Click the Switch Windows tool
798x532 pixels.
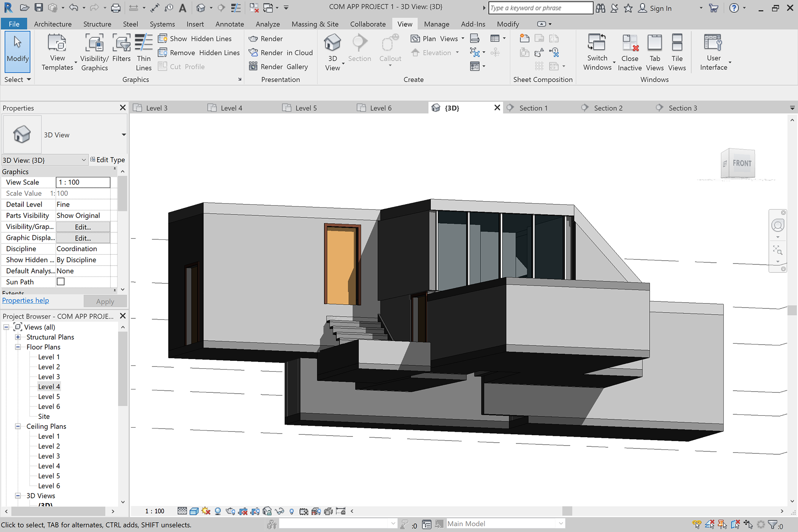pos(597,52)
